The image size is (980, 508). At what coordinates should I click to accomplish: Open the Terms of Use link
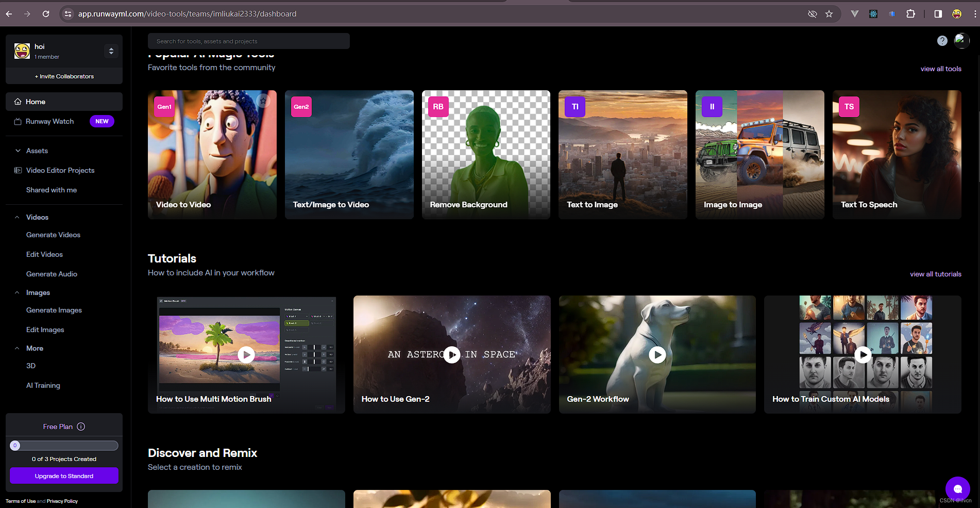click(x=21, y=501)
